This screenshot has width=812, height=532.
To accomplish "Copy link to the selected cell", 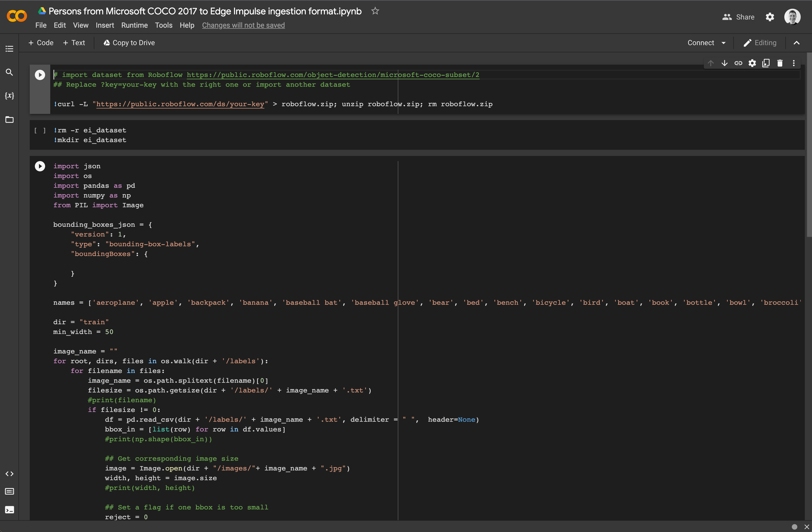I will pyautogui.click(x=738, y=63).
